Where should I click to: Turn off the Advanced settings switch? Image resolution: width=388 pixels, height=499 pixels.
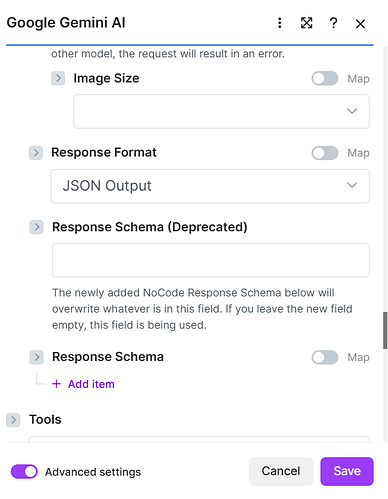pyautogui.click(x=24, y=472)
